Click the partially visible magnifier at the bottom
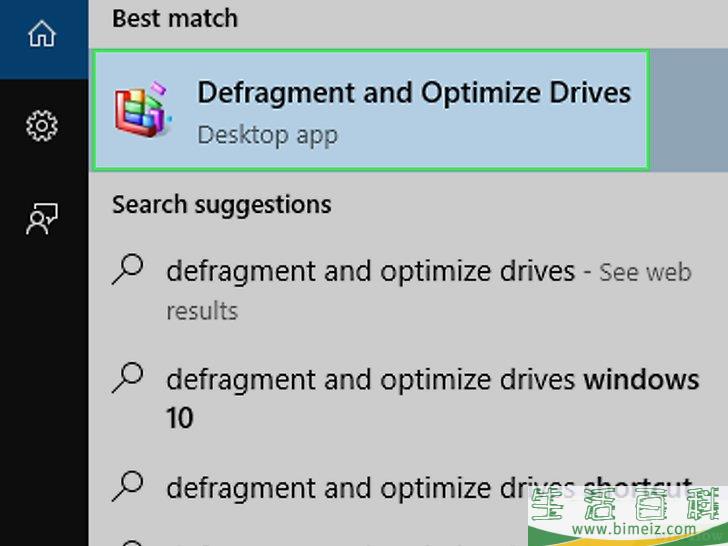Image resolution: width=728 pixels, height=546 pixels. [131, 543]
